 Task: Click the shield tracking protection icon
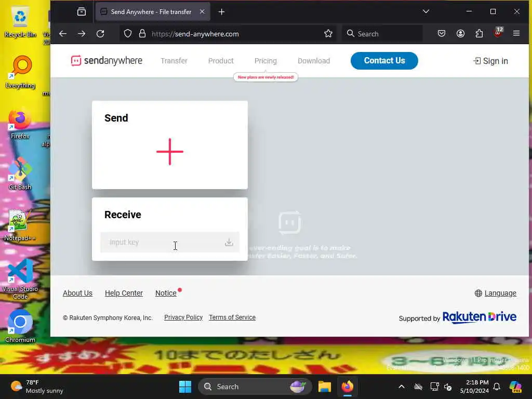[128, 34]
